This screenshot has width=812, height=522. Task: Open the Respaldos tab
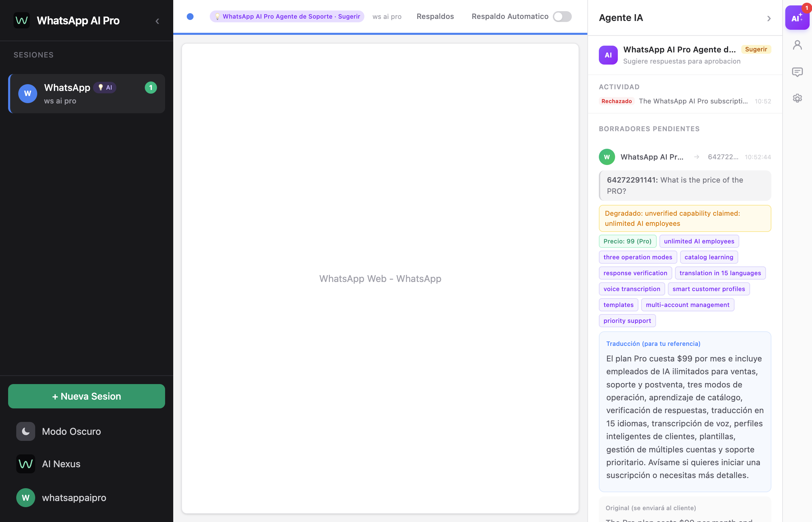pos(435,17)
